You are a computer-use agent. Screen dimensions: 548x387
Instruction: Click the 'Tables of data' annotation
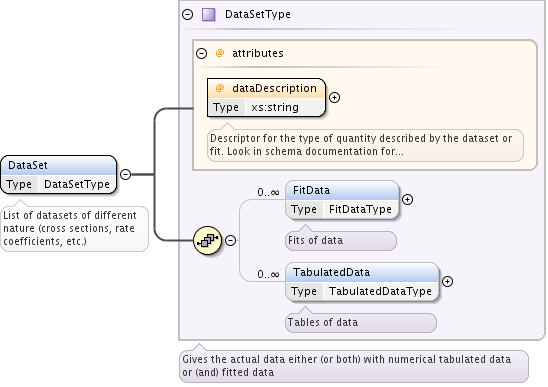tap(361, 322)
